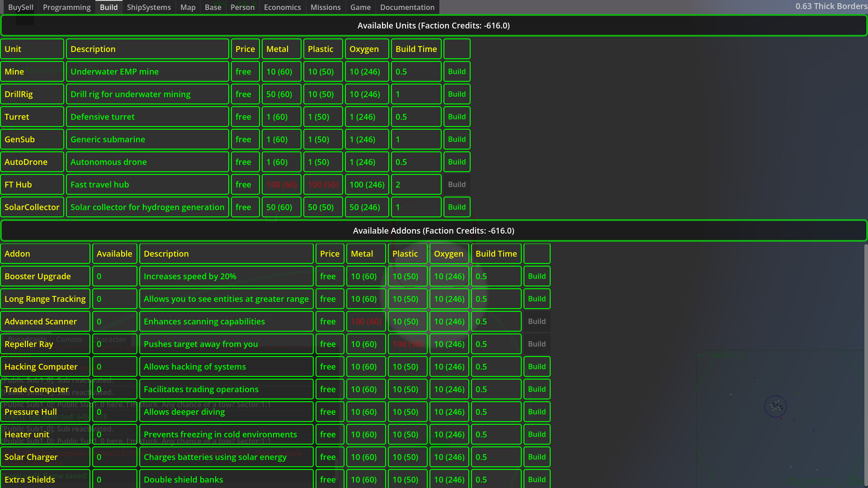The width and height of the screenshot is (868, 488).
Task: Go to the Missions tab
Action: pyautogui.click(x=325, y=7)
